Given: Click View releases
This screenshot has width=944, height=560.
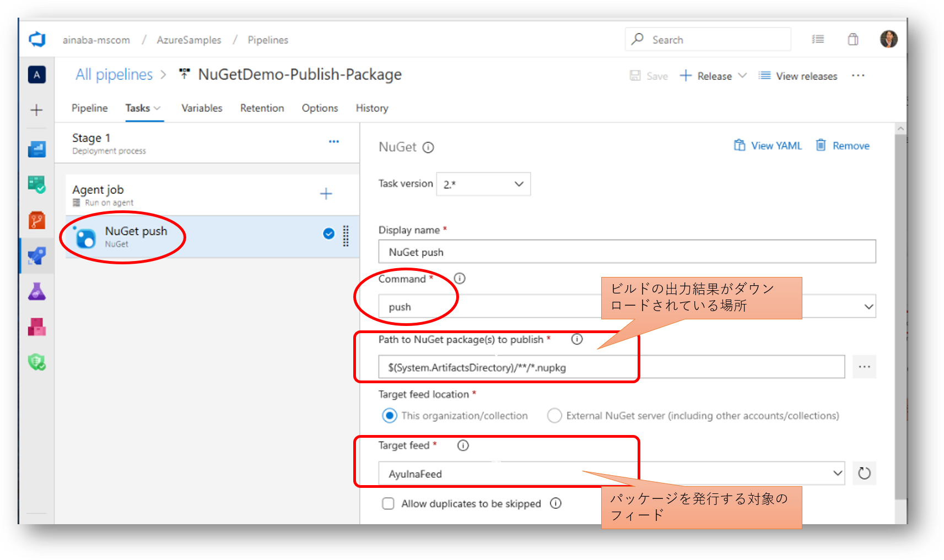Looking at the screenshot, I should click(x=798, y=76).
